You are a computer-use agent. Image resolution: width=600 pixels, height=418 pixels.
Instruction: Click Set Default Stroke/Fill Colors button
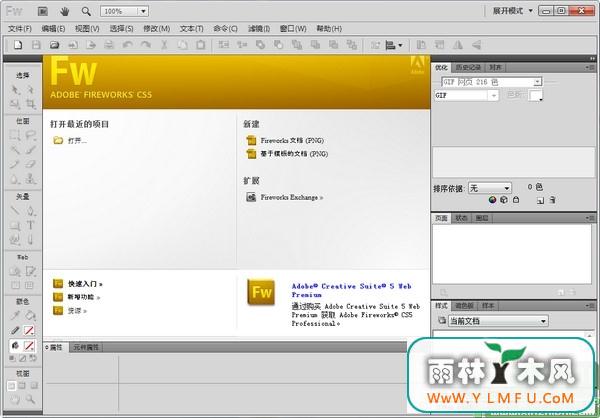(12, 358)
